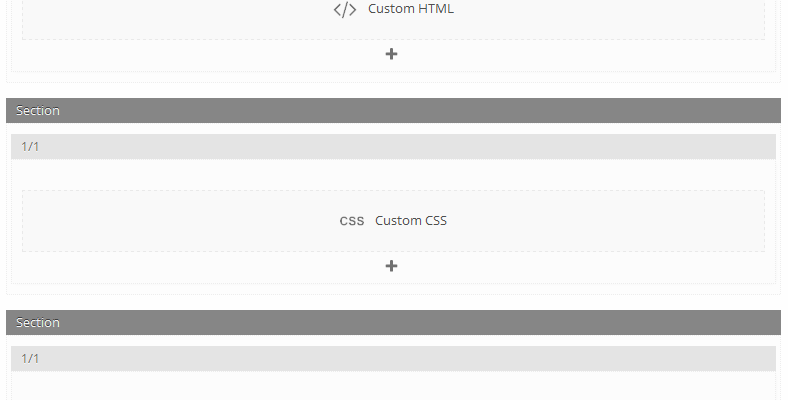Click the CSS icon beside Custom CSS
788x400 pixels.
[352, 221]
